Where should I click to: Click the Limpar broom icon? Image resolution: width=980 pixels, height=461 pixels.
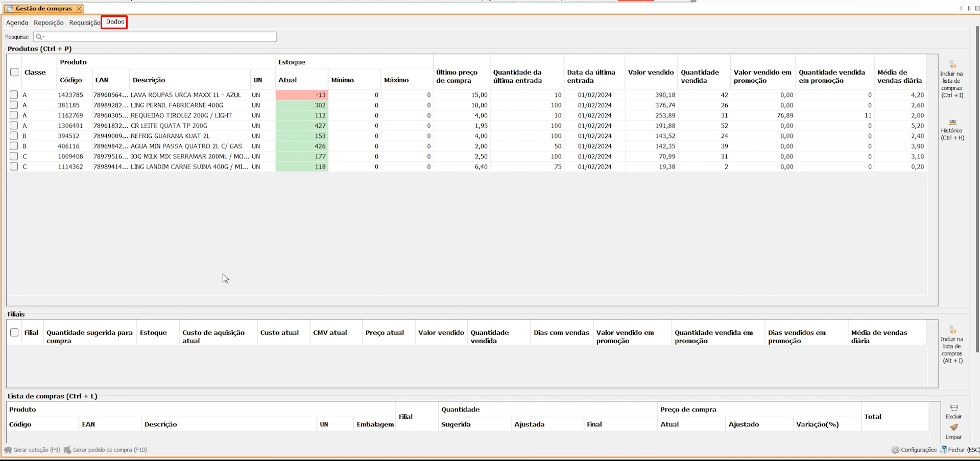(x=953, y=427)
